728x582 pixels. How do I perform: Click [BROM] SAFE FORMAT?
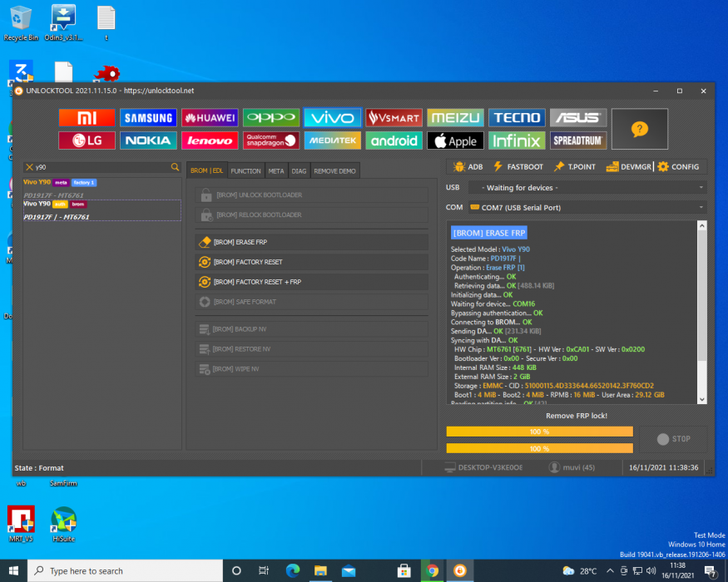click(x=311, y=302)
